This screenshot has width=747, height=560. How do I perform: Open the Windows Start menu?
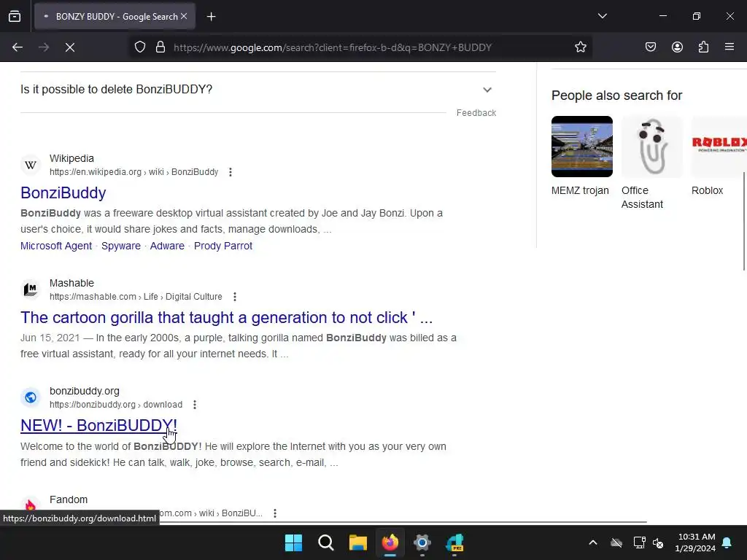click(293, 542)
